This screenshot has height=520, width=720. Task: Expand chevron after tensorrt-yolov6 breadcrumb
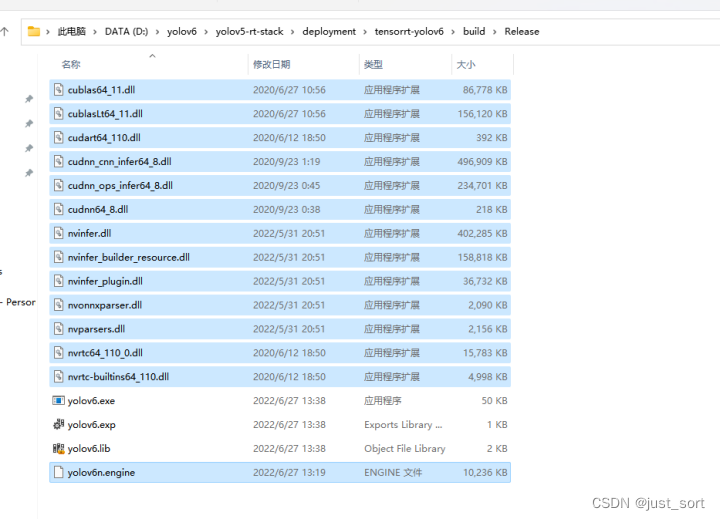coord(453,32)
